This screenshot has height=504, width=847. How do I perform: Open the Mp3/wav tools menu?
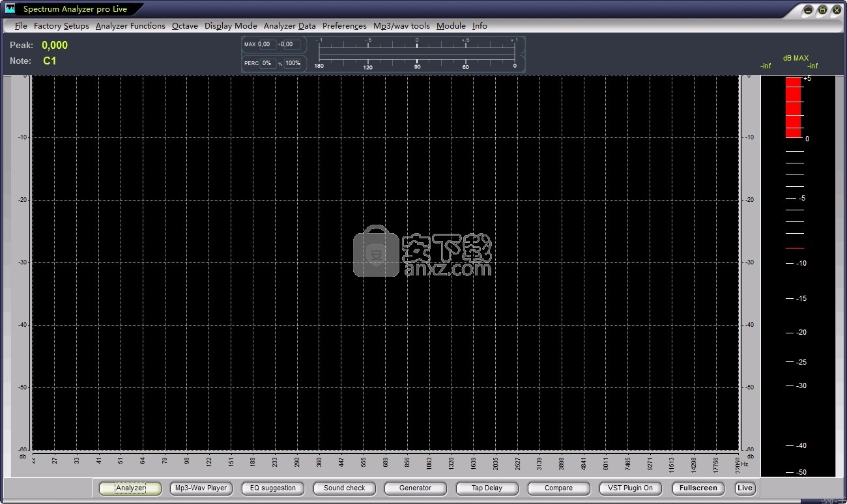coord(402,26)
